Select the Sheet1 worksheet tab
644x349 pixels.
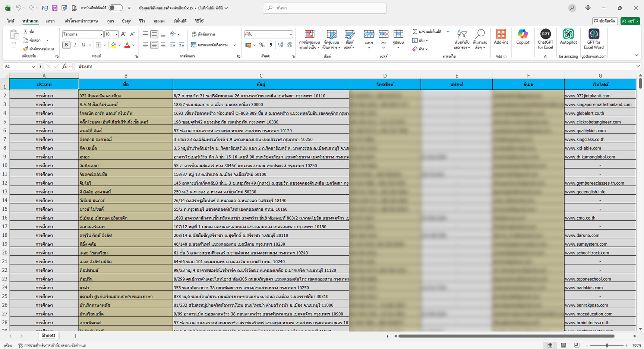pos(48,336)
